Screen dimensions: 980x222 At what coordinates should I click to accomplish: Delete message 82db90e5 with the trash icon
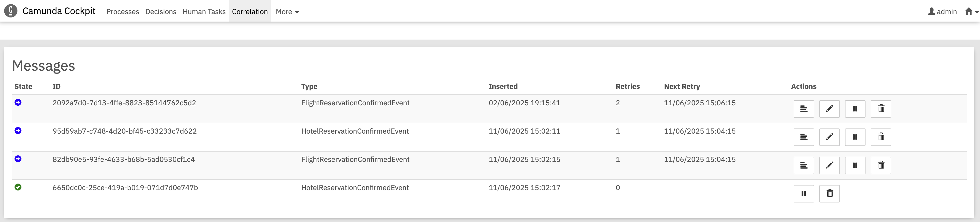[881, 165]
